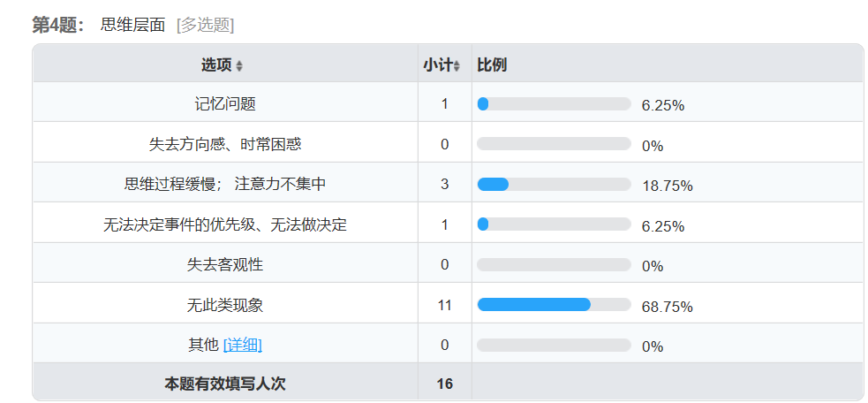
Task: Click the 思维过程缓慢; 注意力不集中 option text
Action: tap(225, 185)
